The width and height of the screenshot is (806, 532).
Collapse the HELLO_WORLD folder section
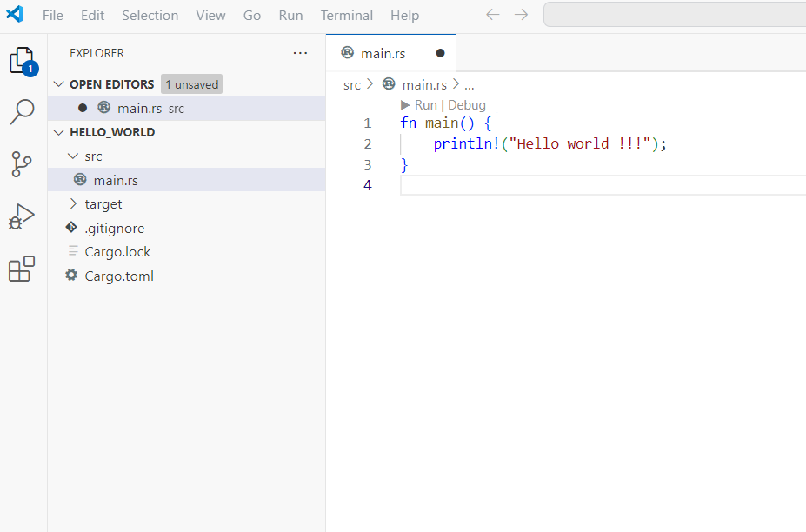(59, 132)
